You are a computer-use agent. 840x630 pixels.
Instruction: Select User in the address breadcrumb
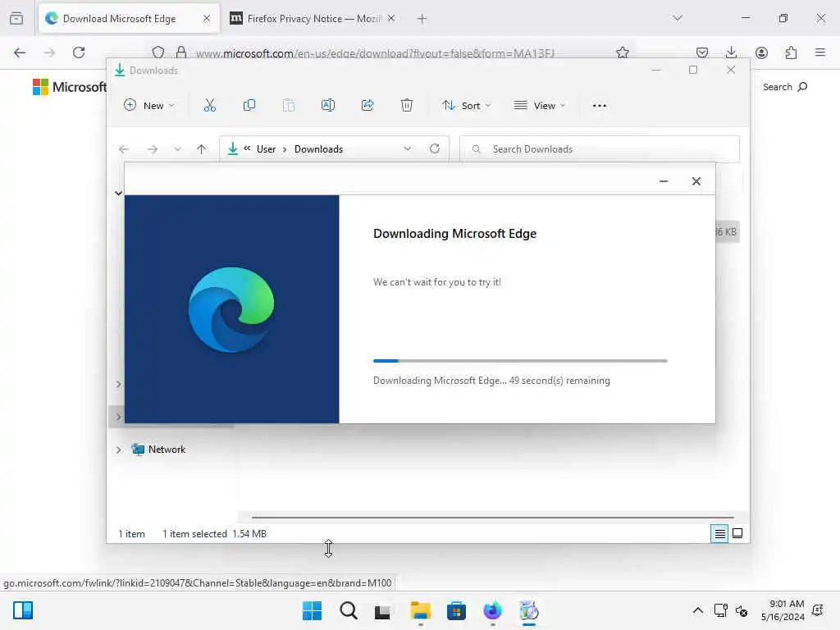266,149
